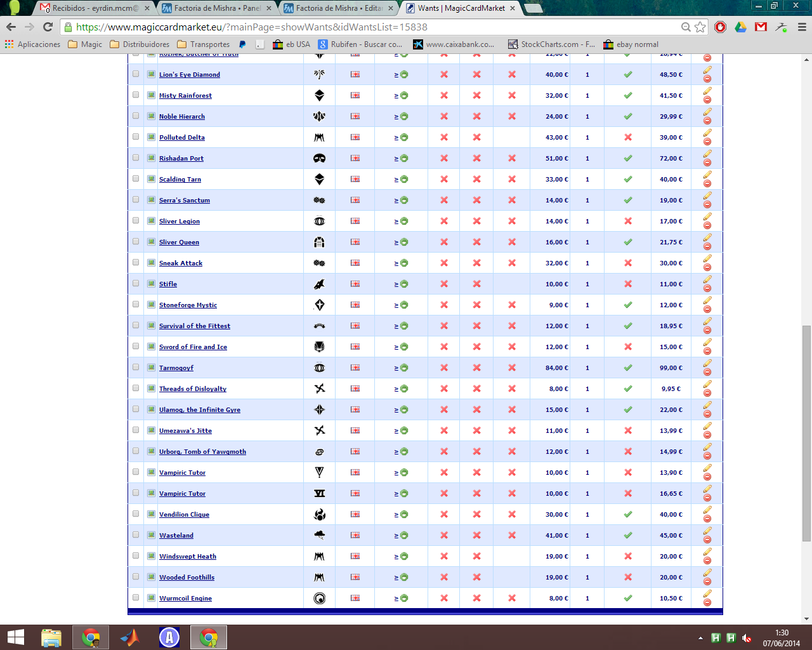
Task: Switch to Factoria de Mishra Editar tab
Action: (x=339, y=8)
